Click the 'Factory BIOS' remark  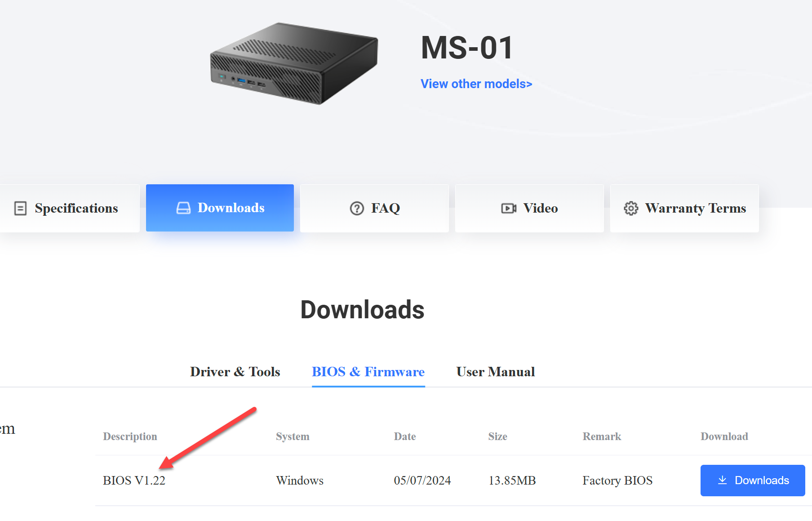[x=617, y=481]
